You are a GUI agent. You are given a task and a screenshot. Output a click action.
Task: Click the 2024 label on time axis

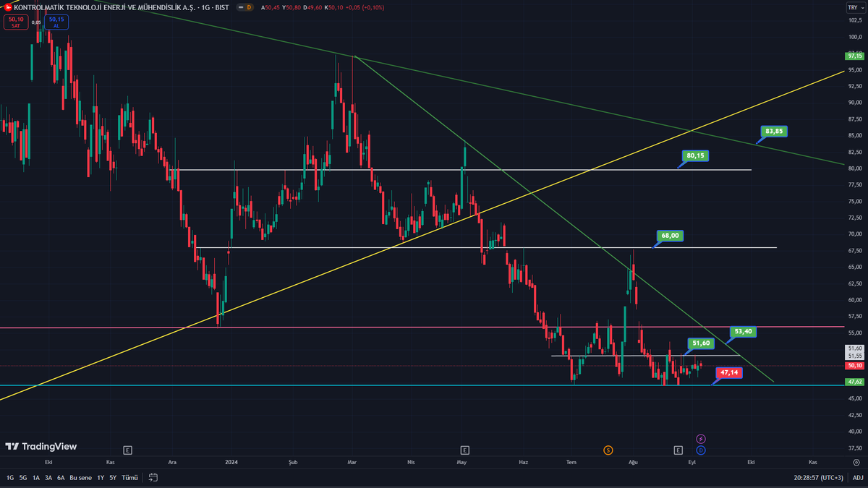pos(231,461)
